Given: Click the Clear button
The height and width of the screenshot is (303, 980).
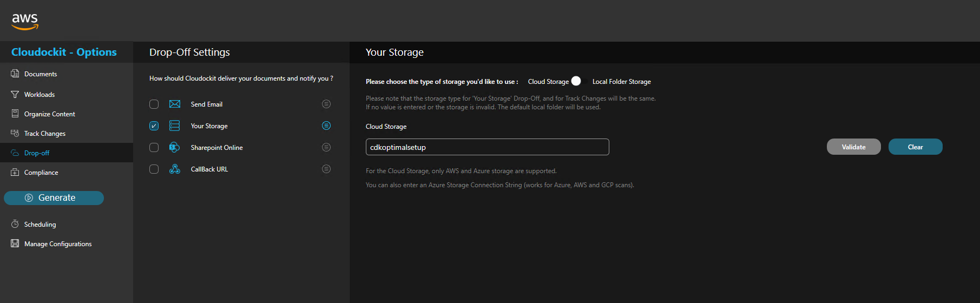Looking at the screenshot, I should click(x=916, y=147).
